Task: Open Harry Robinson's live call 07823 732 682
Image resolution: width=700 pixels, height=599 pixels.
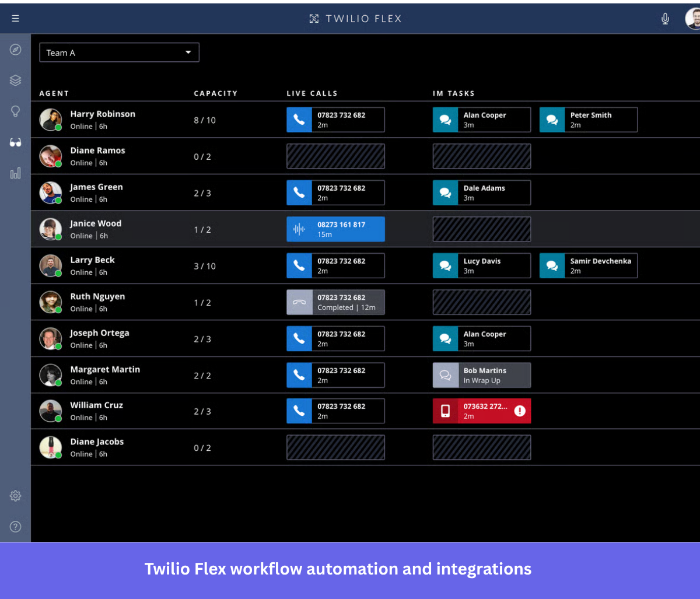Action: coord(335,120)
